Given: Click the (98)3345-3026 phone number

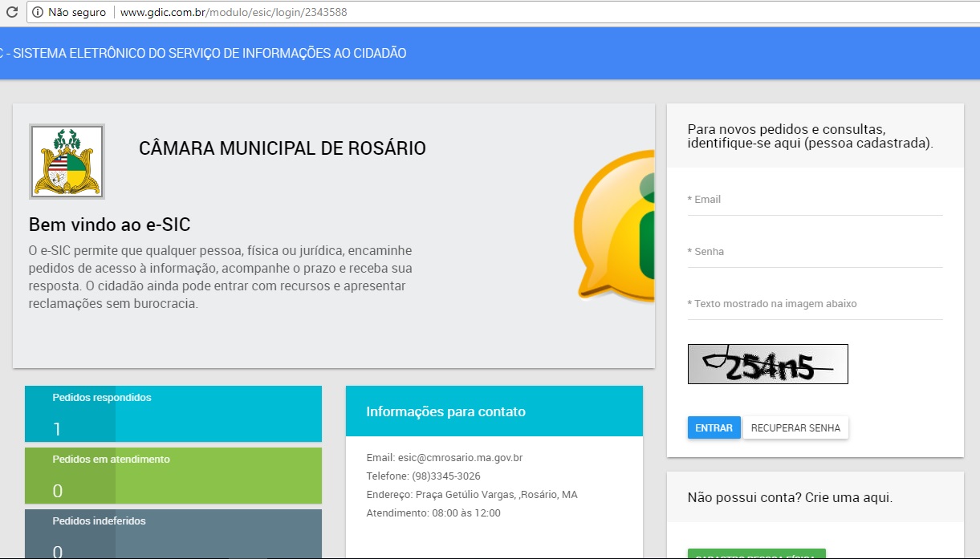Looking at the screenshot, I should point(445,476).
